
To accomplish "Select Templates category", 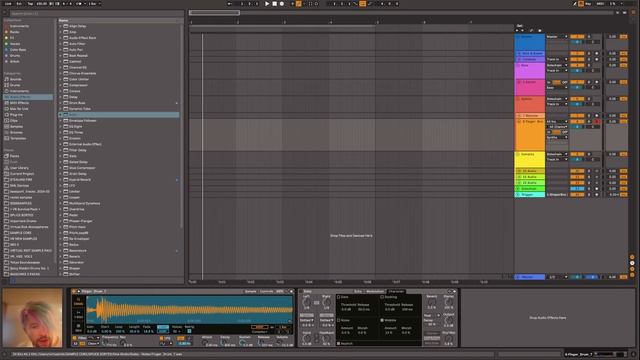I will (x=18, y=138).
